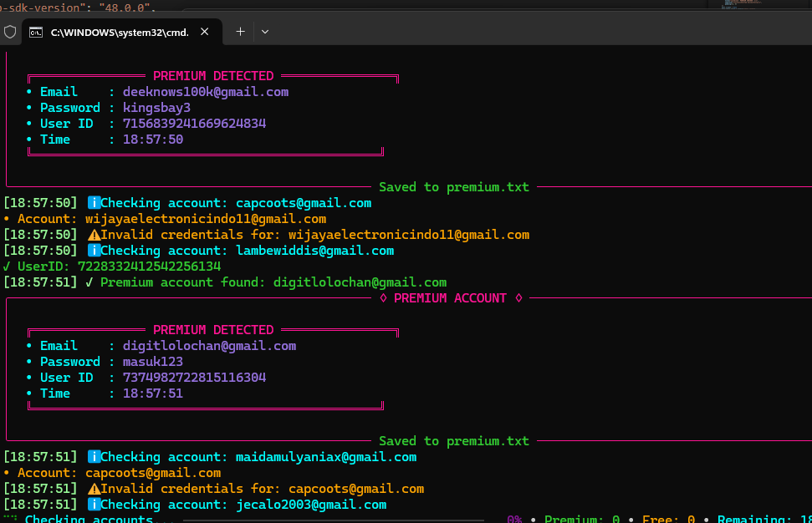Click the '0%' progress value at the bottom
This screenshot has height=523, width=812.
[514, 519]
